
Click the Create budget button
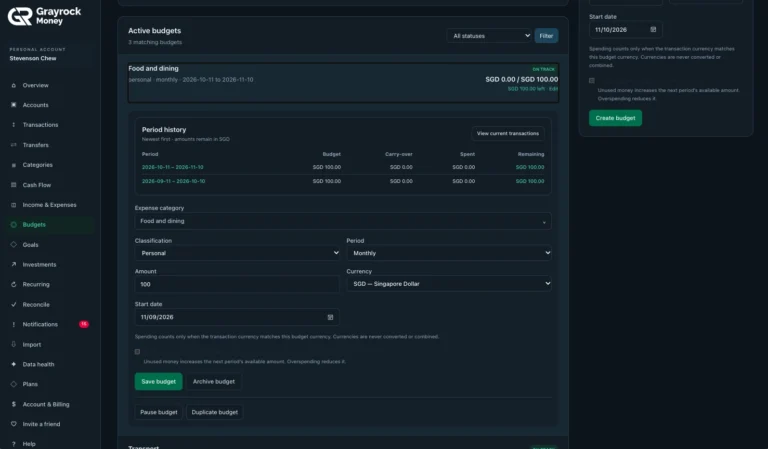(615, 118)
